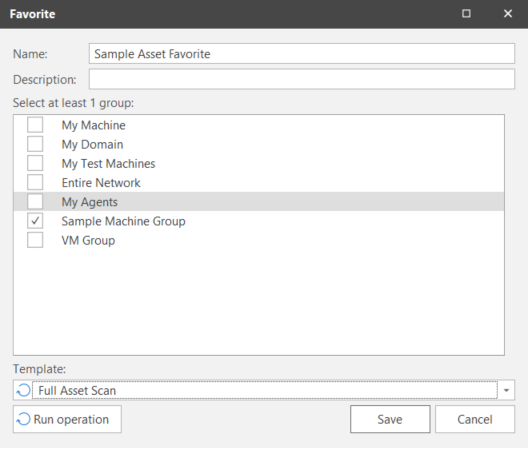Uncheck the Sample Machine Group checkbox

tap(35, 221)
